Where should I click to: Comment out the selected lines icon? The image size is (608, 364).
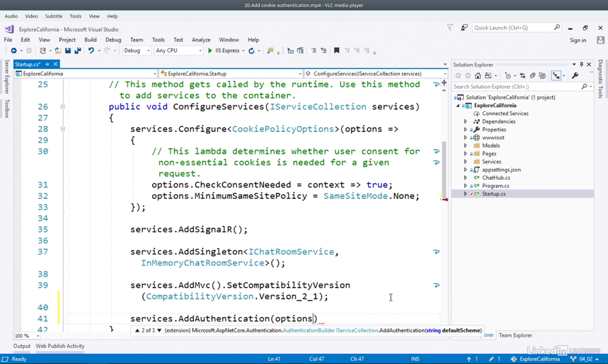click(x=314, y=51)
